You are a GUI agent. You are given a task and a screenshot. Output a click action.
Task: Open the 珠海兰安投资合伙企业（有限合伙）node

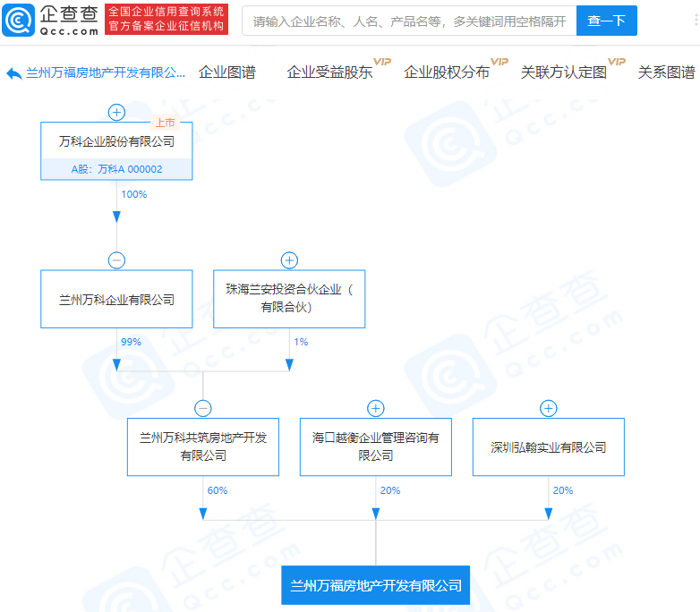pyautogui.click(x=289, y=299)
